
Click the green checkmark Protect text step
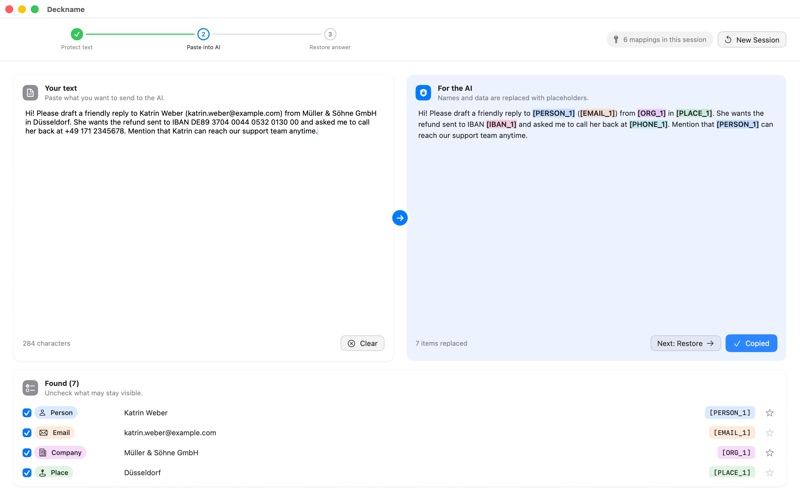[x=77, y=34]
